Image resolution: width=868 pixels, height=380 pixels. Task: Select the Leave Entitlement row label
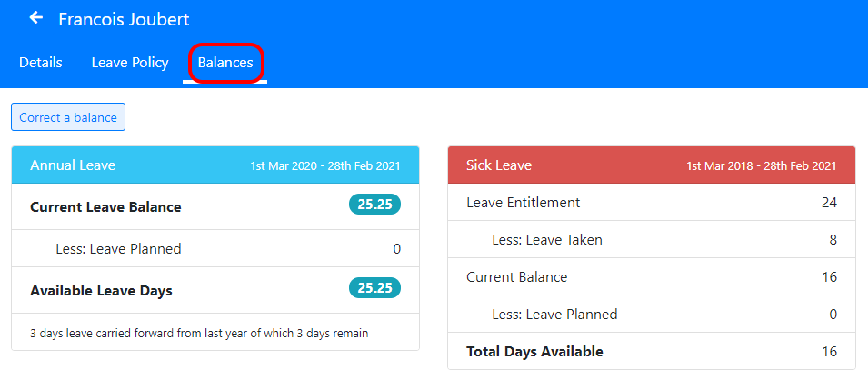click(523, 203)
